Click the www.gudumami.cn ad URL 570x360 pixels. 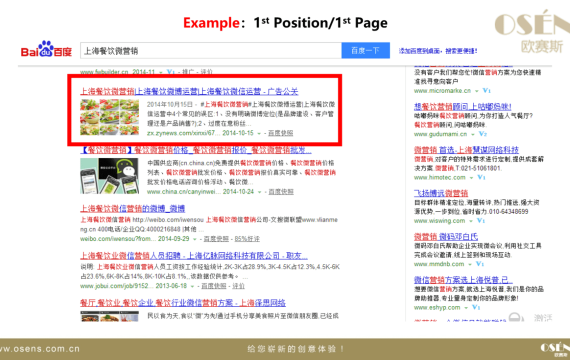tap(440, 134)
